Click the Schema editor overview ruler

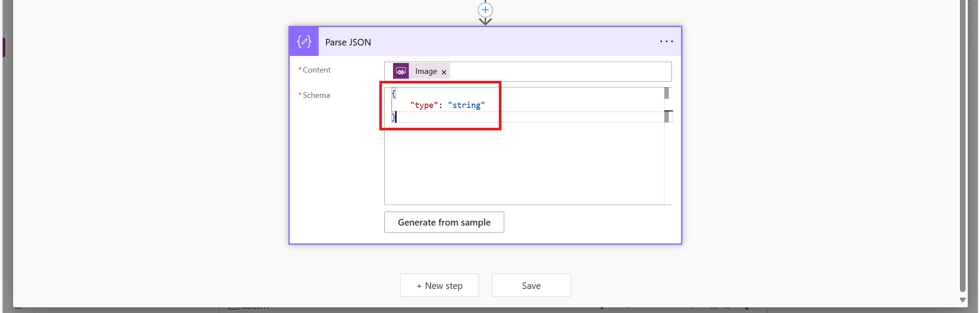coord(668,144)
